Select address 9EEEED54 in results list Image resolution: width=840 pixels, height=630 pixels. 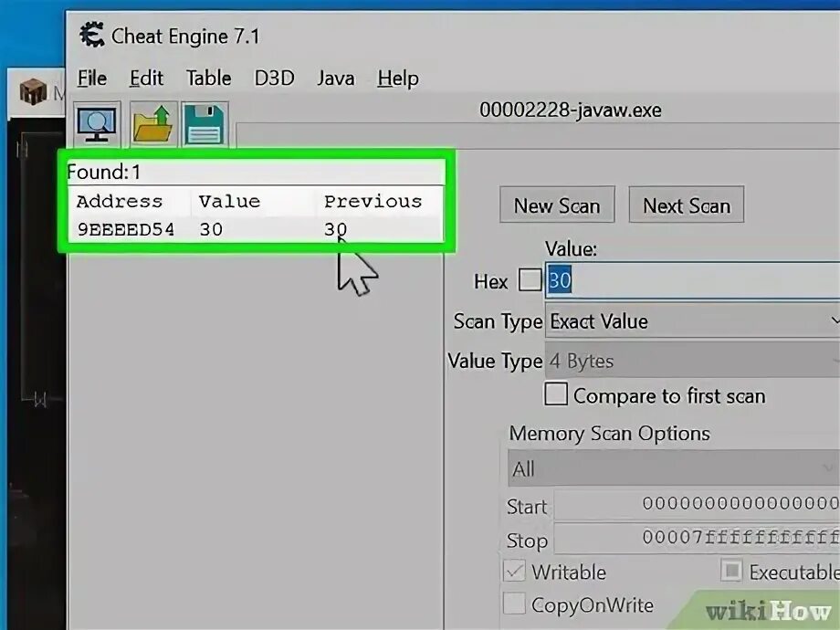pyautogui.click(x=126, y=229)
